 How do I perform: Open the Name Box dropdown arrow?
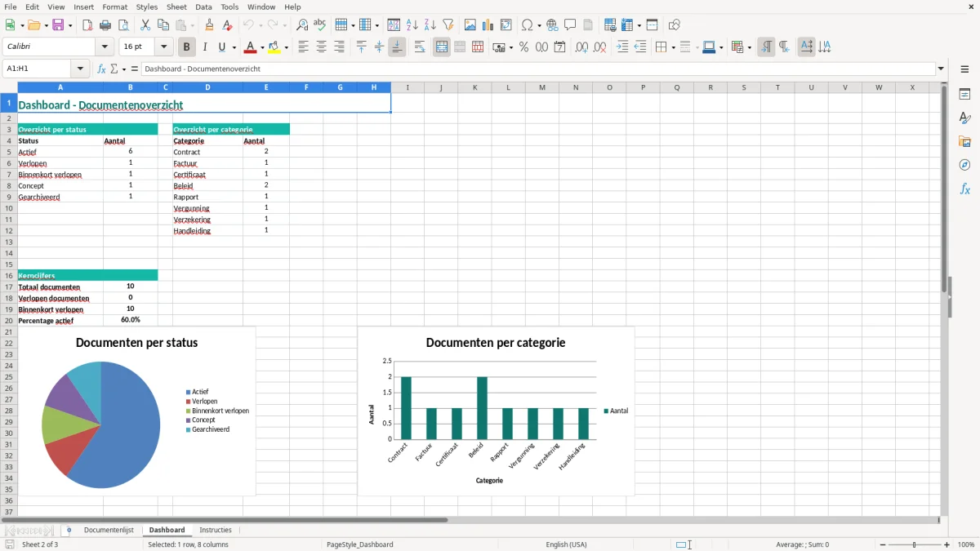click(80, 69)
